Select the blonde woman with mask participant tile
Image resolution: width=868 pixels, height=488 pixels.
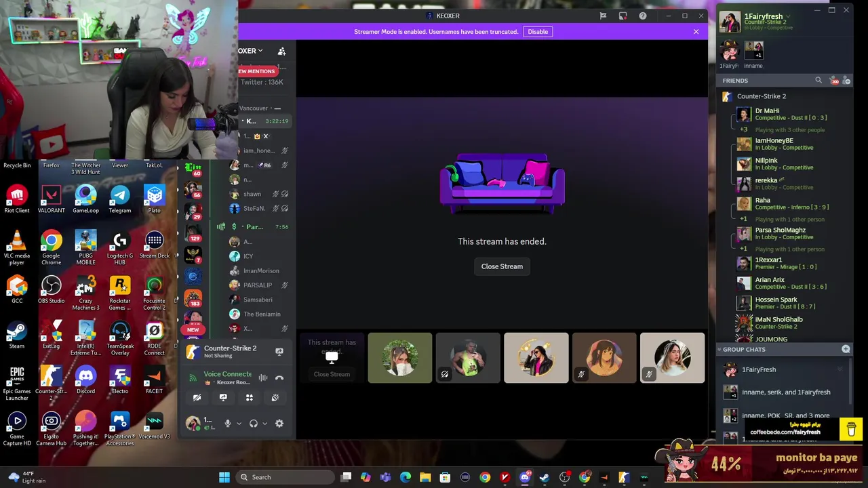click(x=400, y=358)
